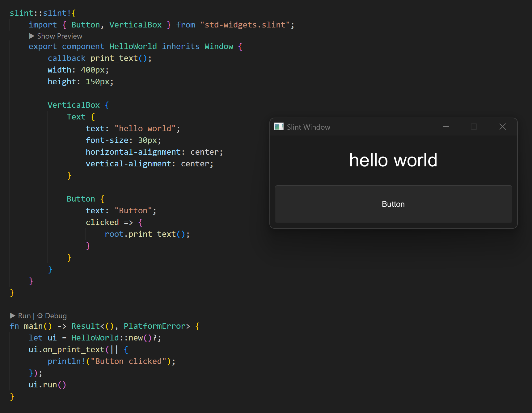Click the "hello world" string in code
Viewport: 532px width, 413px height.
coord(145,128)
